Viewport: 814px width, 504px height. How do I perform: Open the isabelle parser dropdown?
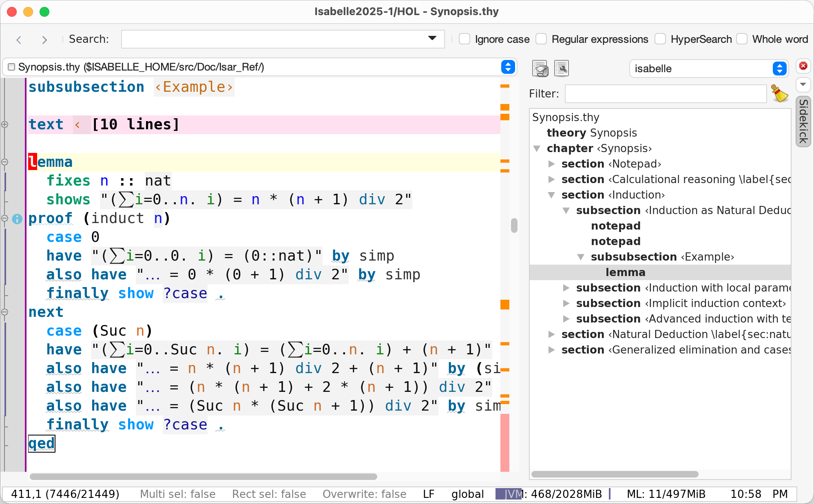779,69
